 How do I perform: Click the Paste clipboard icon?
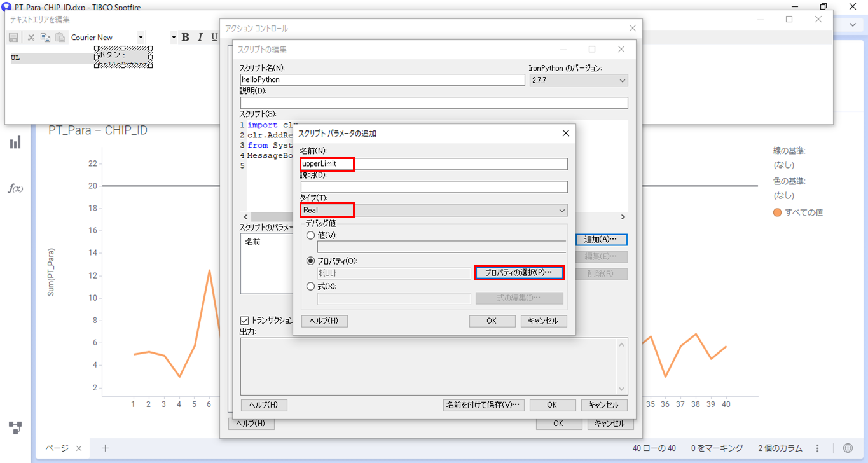pyautogui.click(x=60, y=38)
